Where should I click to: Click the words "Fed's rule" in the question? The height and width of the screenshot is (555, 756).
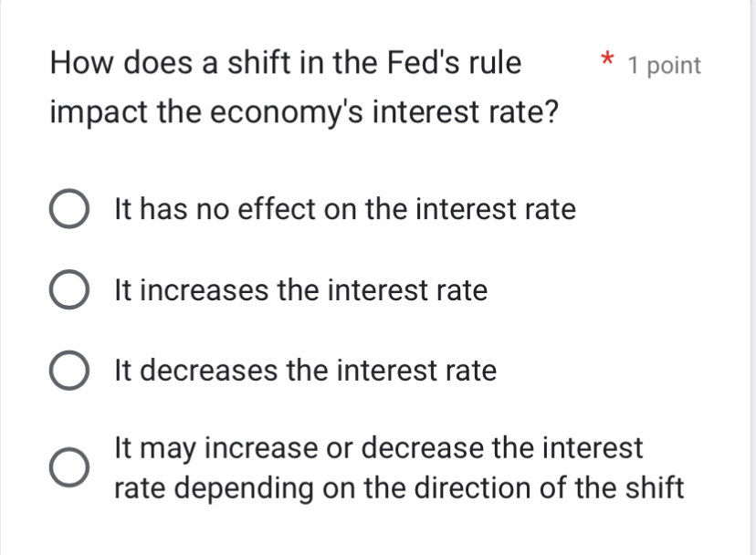pos(454,62)
